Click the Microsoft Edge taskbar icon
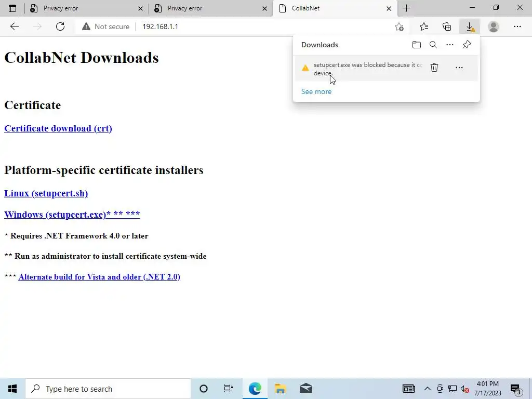Viewport: 532px width, 399px height. (255, 389)
